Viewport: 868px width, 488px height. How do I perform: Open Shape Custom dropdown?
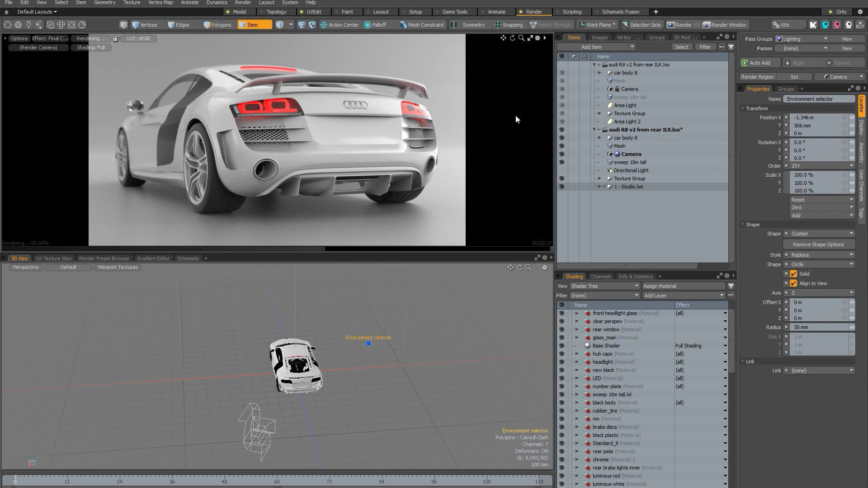822,234
